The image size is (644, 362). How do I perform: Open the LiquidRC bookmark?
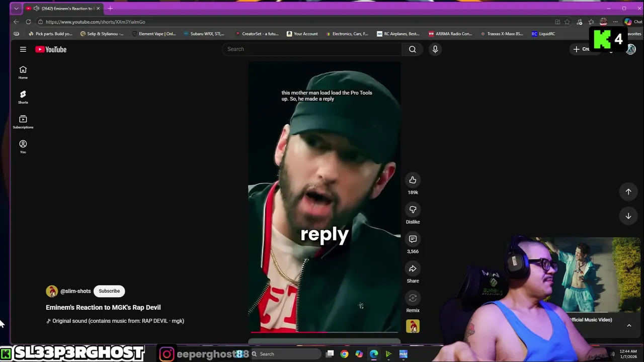click(543, 34)
